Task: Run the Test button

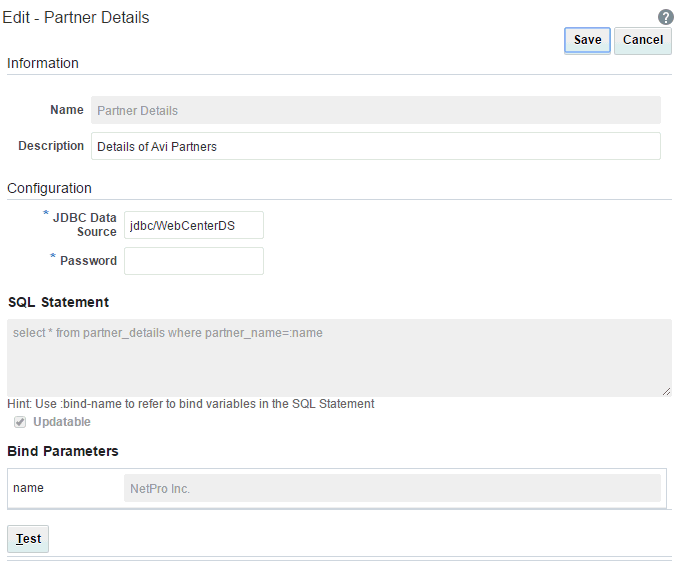Action: point(28,539)
